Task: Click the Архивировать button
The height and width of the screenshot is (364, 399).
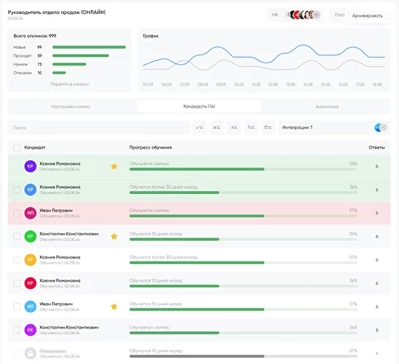Action: [367, 16]
